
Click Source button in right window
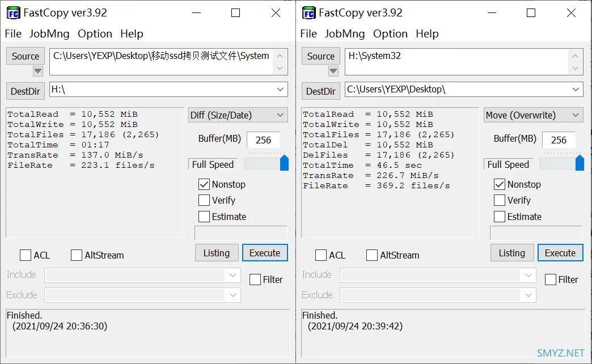(x=320, y=56)
